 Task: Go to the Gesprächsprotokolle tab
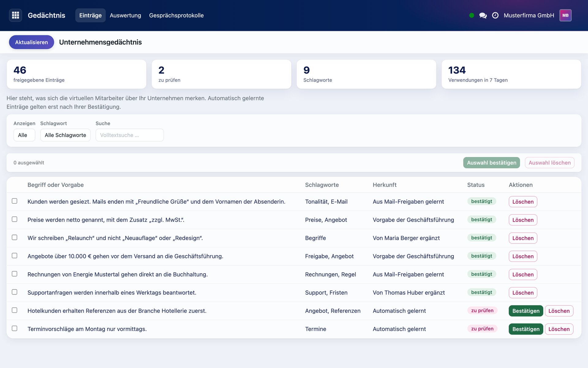(x=176, y=15)
